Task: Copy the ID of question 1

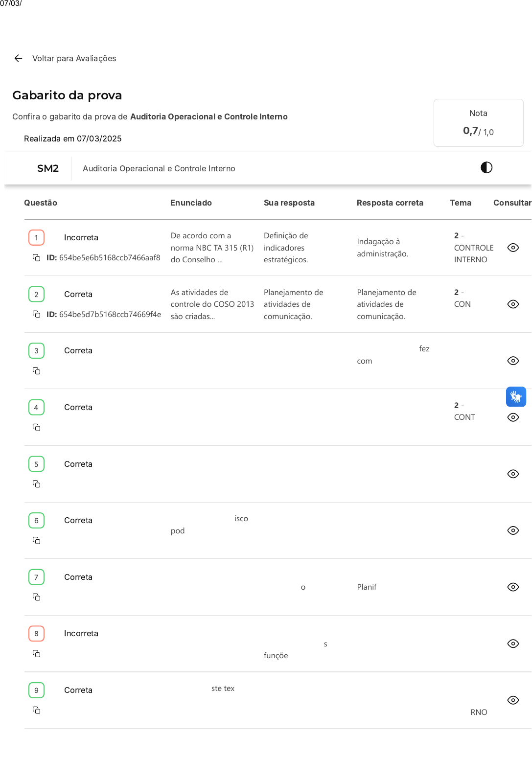Action: coord(36,258)
